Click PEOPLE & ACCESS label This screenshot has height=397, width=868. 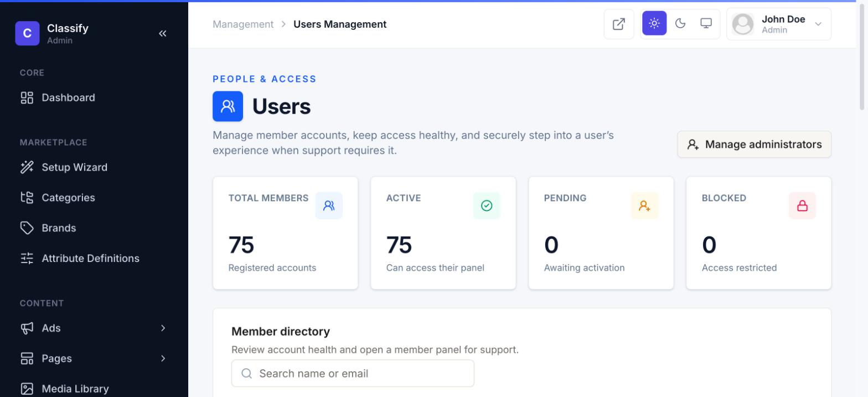click(265, 79)
